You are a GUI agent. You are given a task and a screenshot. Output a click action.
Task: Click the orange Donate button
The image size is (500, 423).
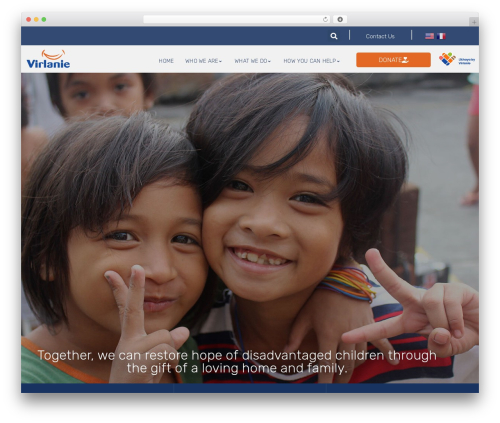pyautogui.click(x=393, y=60)
